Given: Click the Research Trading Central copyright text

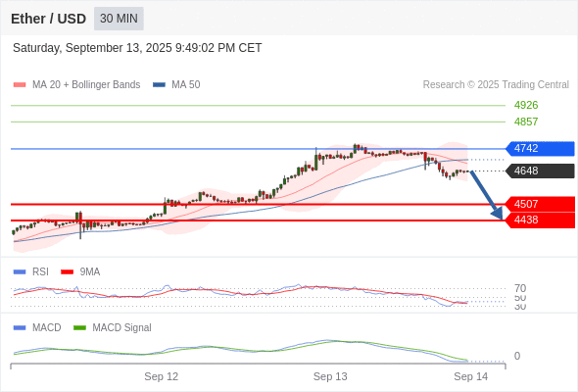Looking at the screenshot, I should click(496, 85).
